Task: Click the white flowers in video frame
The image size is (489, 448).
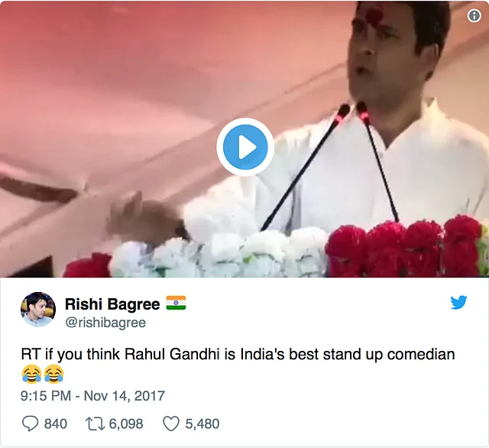Action: (219, 255)
